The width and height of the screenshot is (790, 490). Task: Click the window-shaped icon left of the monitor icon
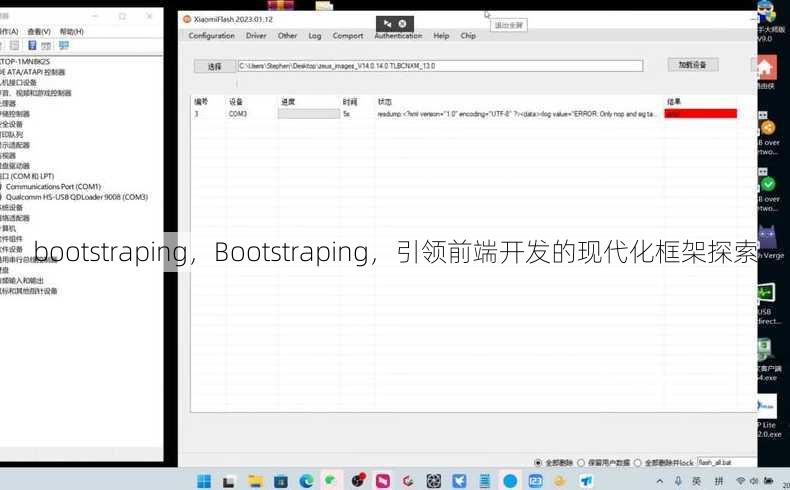point(46,46)
